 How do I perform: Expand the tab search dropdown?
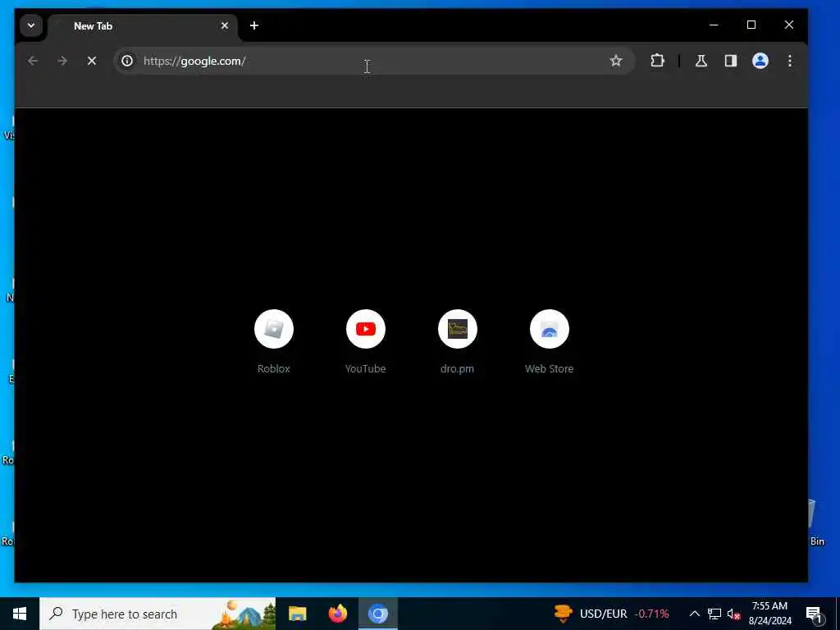[31, 25]
